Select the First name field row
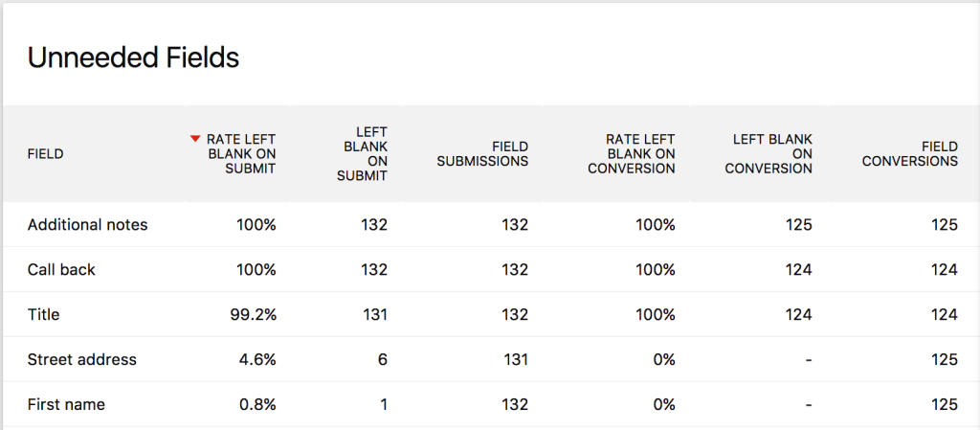 tap(66, 405)
